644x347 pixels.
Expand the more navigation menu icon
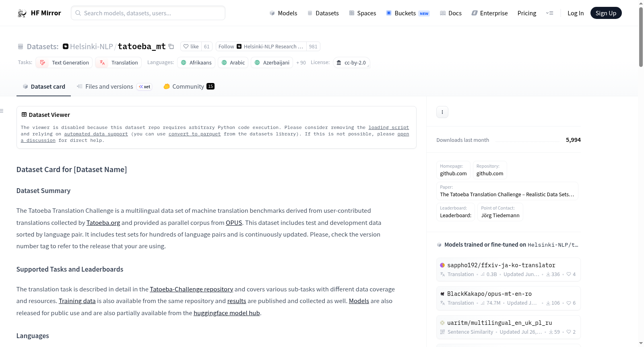click(x=549, y=13)
